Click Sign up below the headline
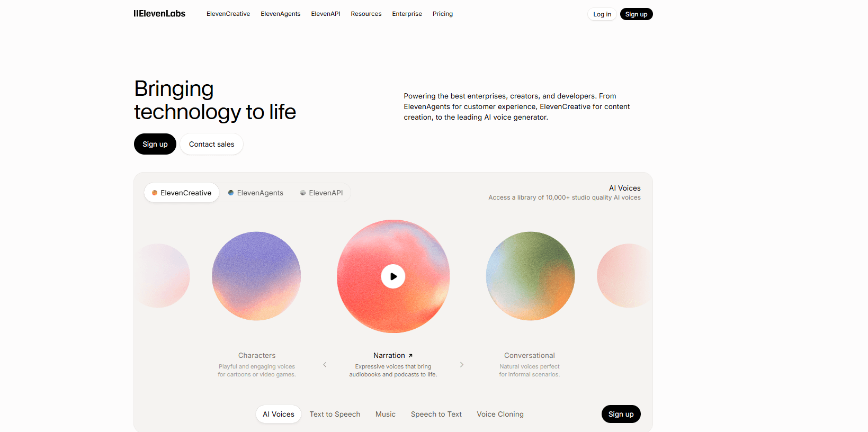This screenshot has width=868, height=432. [155, 144]
